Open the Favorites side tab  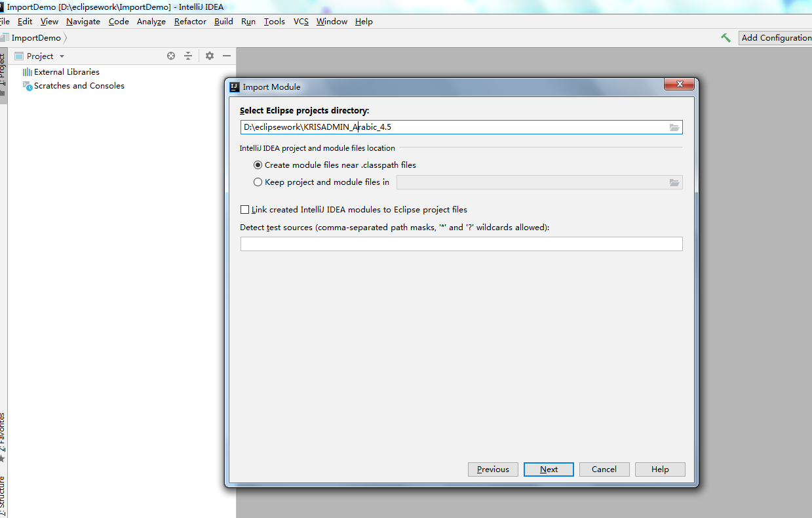coord(3,437)
